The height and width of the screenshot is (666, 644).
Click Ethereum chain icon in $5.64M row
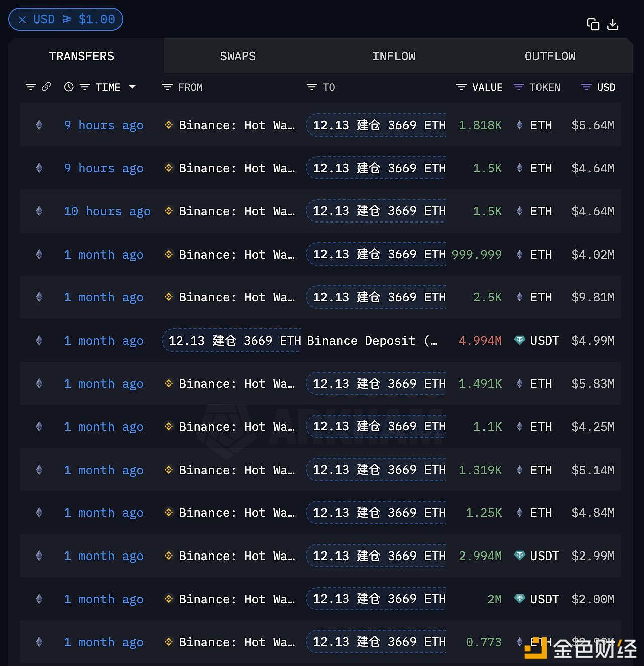(39, 125)
